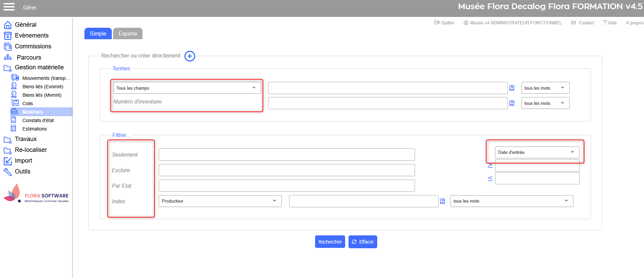Click the plus icon to create directly
Viewport: 644px width, 278px height.
[190, 56]
